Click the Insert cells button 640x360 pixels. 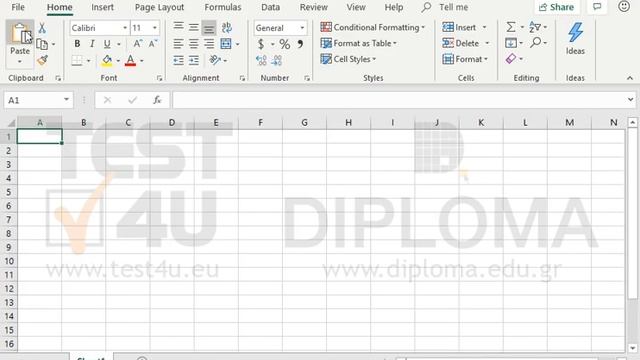tap(460, 27)
